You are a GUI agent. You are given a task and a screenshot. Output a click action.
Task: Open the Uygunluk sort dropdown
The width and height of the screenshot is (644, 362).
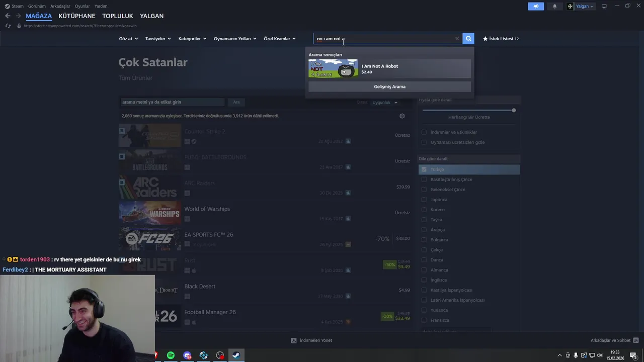click(x=385, y=103)
